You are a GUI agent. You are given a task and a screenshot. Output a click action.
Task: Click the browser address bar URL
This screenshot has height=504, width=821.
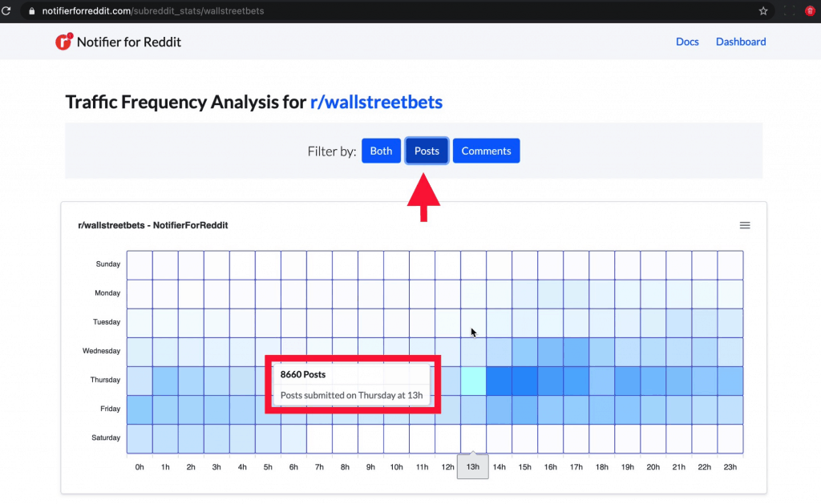click(x=153, y=11)
